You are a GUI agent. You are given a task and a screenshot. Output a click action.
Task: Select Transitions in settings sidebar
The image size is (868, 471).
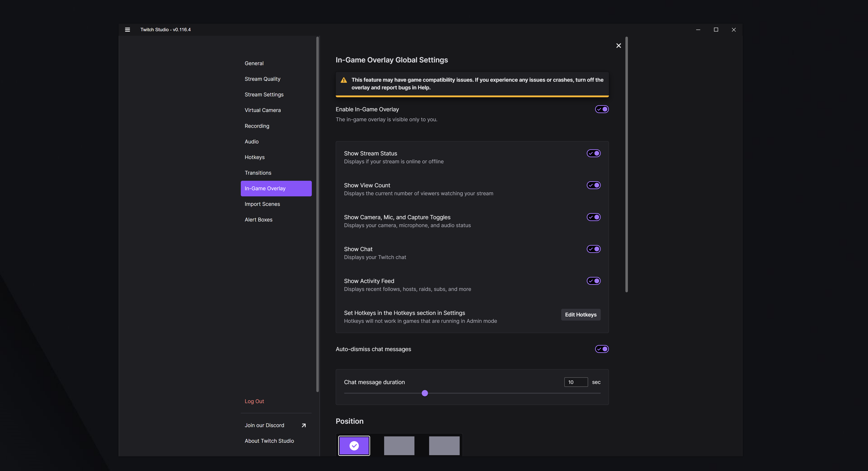(276, 173)
